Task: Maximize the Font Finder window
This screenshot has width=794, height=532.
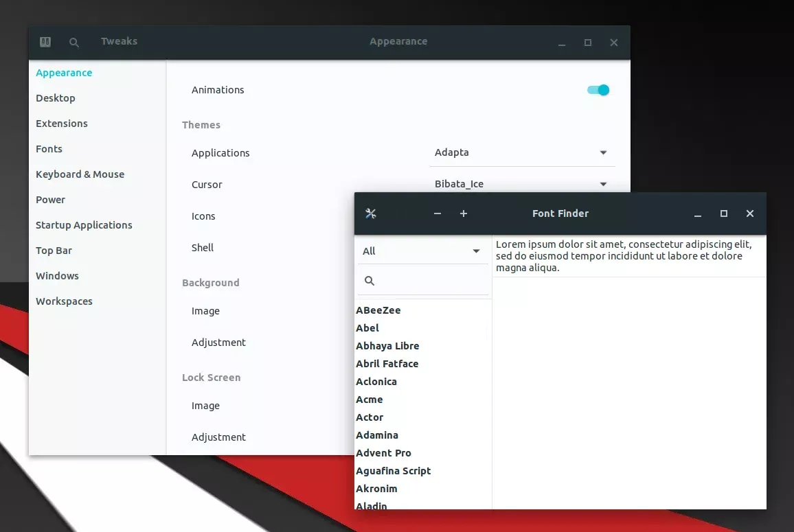Action: 724,213
